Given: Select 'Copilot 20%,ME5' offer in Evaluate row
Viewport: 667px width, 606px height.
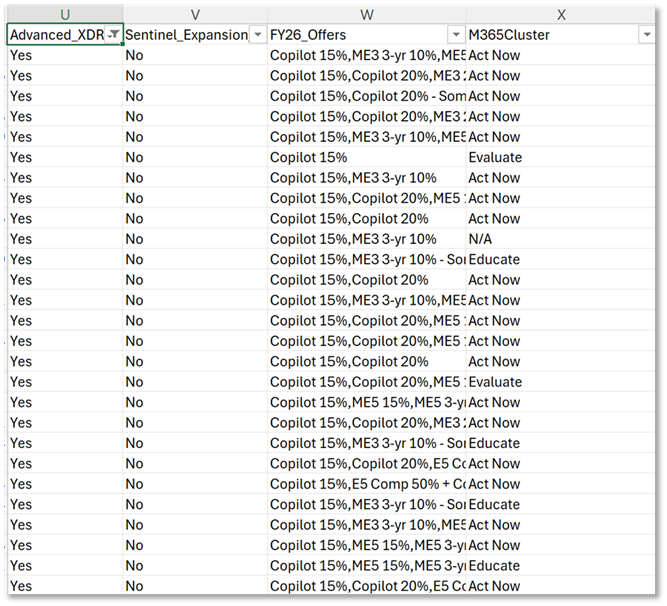Looking at the screenshot, I should [x=367, y=382].
